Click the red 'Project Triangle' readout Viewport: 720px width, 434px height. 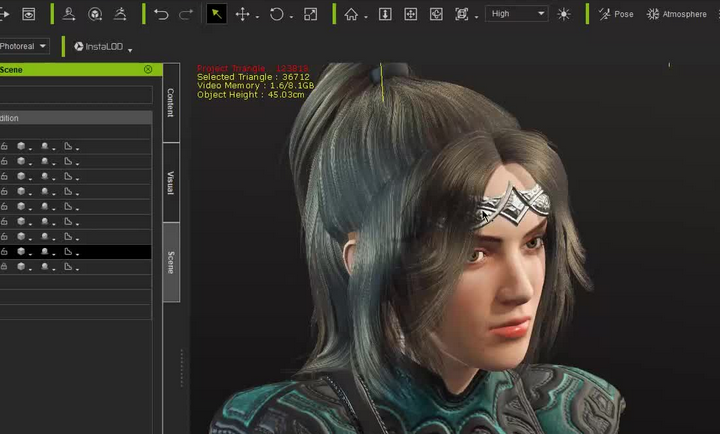tap(253, 68)
